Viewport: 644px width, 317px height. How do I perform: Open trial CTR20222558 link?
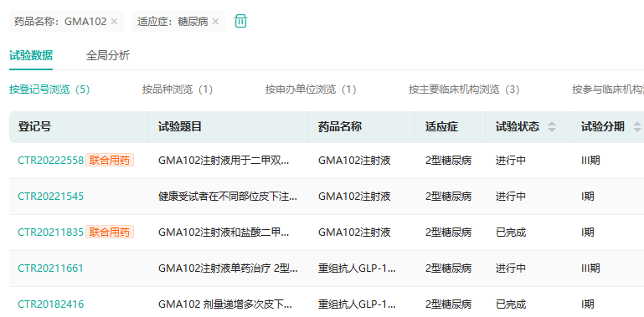(50, 161)
